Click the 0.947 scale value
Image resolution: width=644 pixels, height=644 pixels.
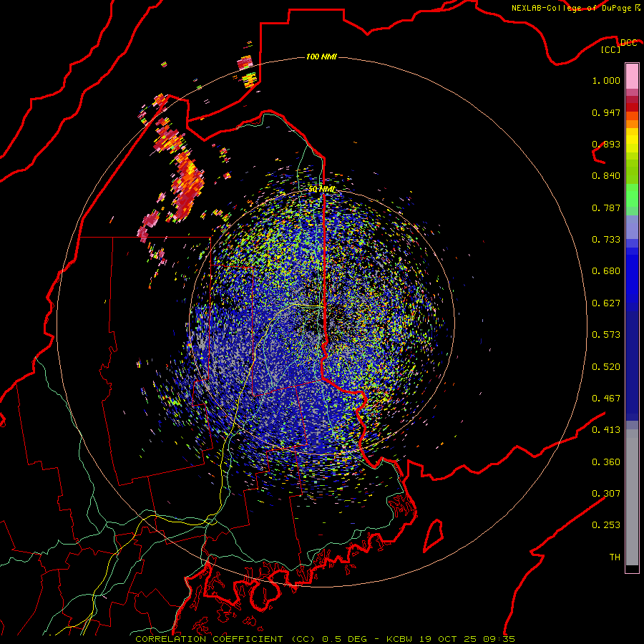606,112
